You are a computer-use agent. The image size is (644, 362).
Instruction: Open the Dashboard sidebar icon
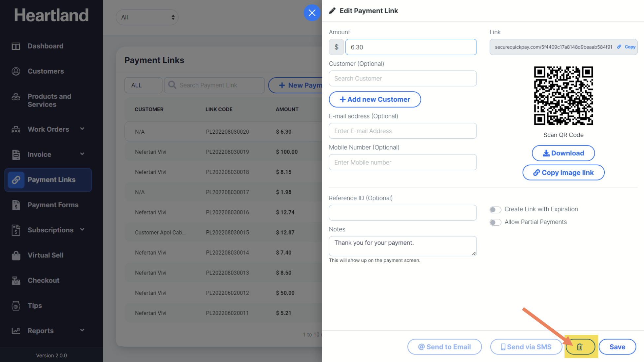point(16,46)
